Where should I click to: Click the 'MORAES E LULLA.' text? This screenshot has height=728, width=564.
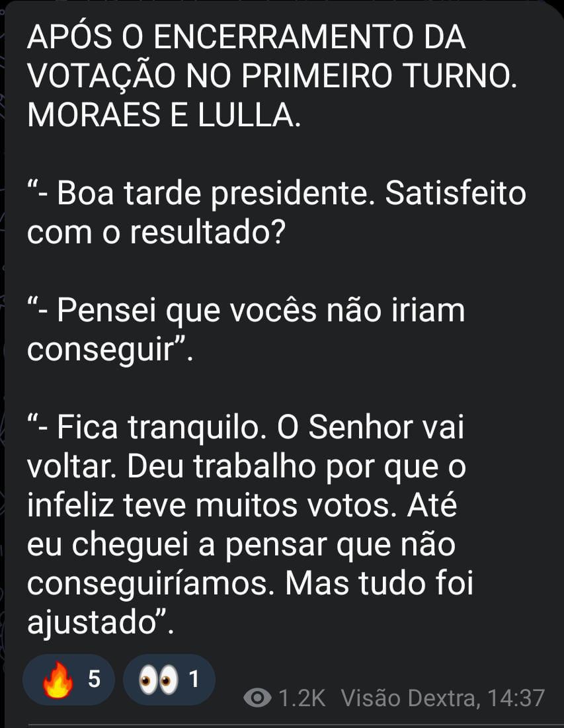[165, 114]
